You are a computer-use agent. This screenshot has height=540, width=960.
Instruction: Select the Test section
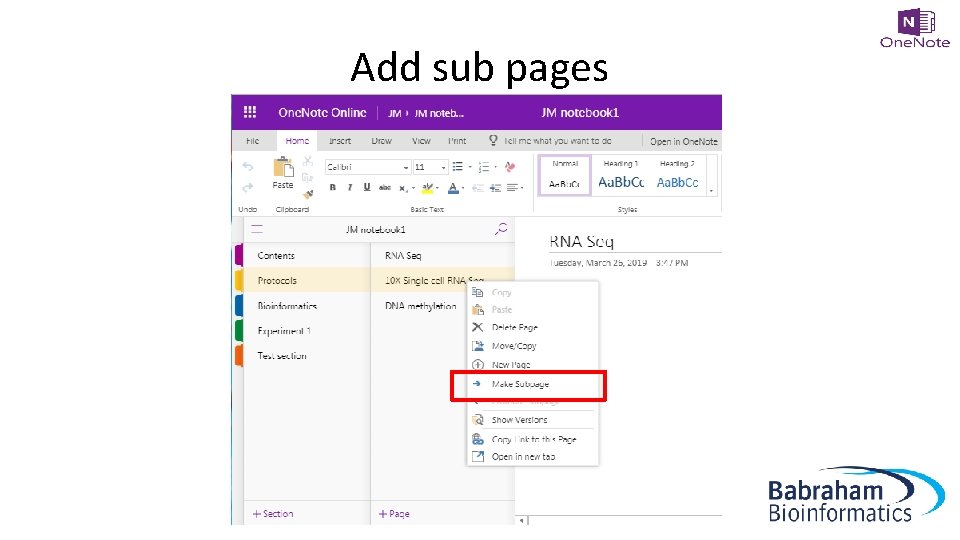[x=307, y=356]
